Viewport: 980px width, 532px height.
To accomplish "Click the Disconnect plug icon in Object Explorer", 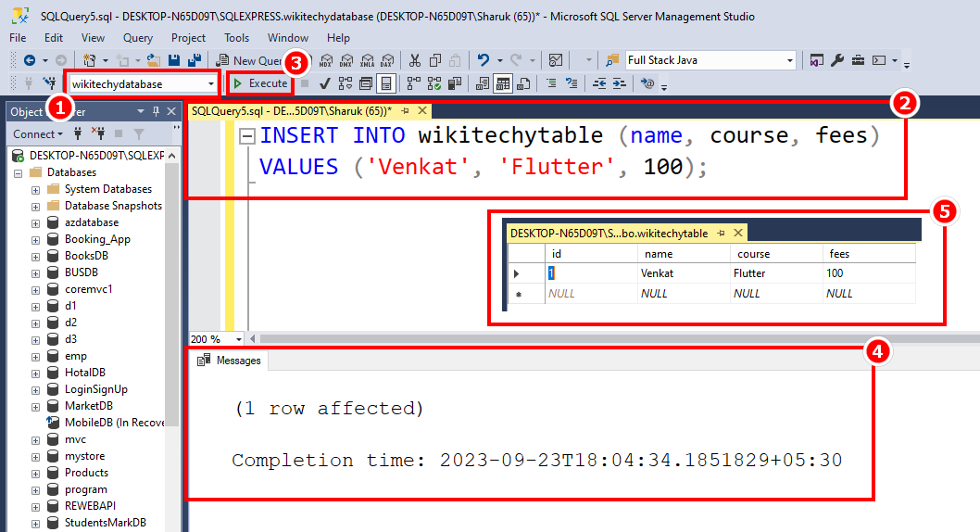I will [99, 134].
